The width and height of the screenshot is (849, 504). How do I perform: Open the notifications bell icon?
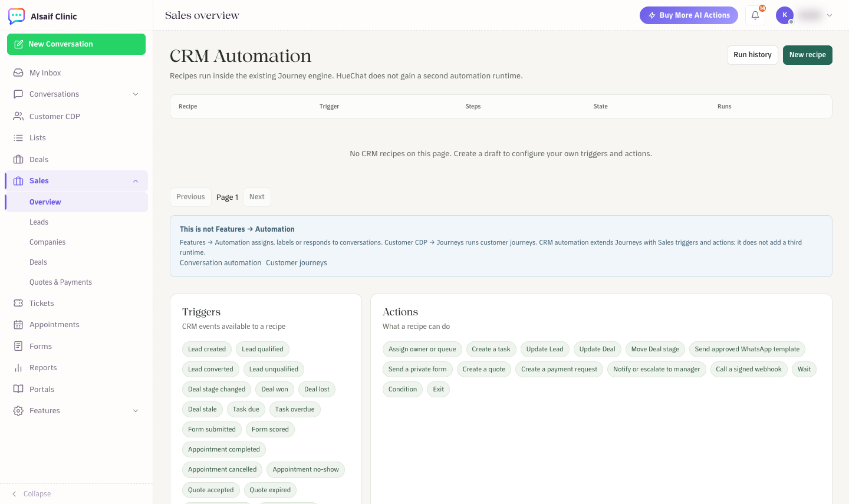tap(755, 15)
